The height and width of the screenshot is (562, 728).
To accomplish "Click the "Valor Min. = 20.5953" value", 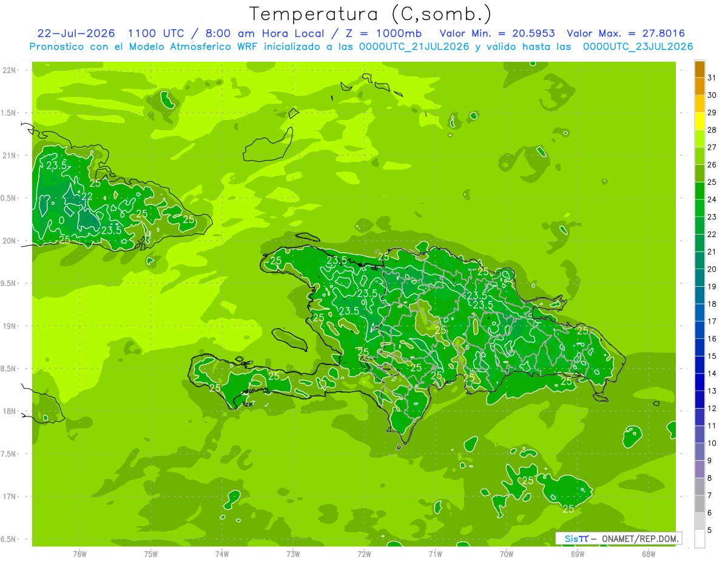I will (x=496, y=33).
